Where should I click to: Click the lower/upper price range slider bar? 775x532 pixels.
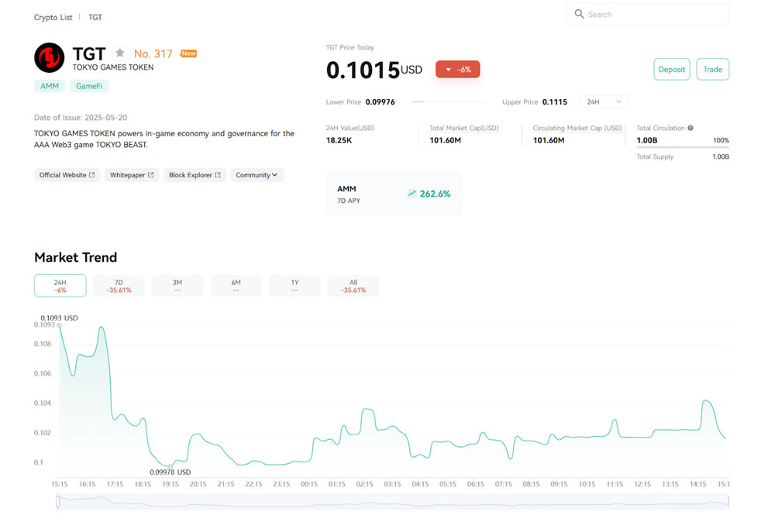point(449,101)
